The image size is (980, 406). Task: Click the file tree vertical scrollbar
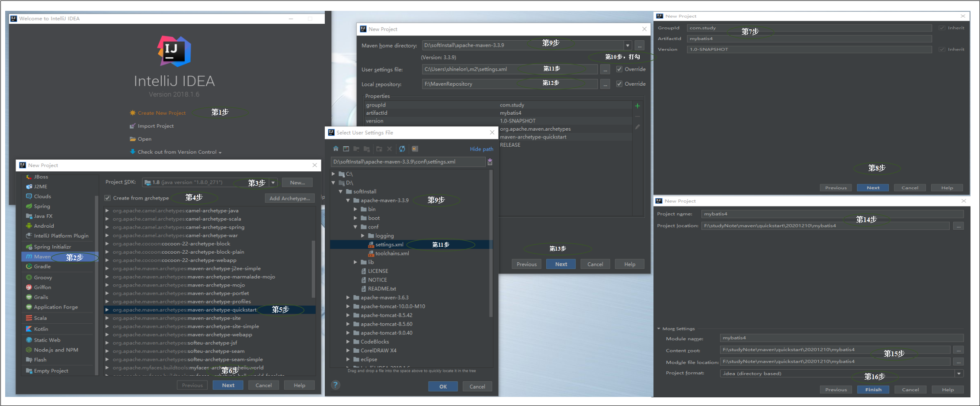[490, 243]
